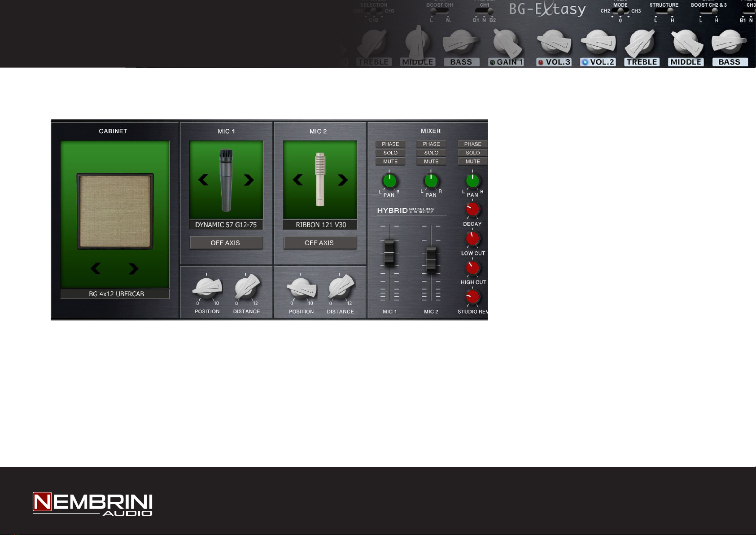Click the BASS knob at far right
Image resolution: width=756 pixels, height=535 pixels.
click(729, 43)
